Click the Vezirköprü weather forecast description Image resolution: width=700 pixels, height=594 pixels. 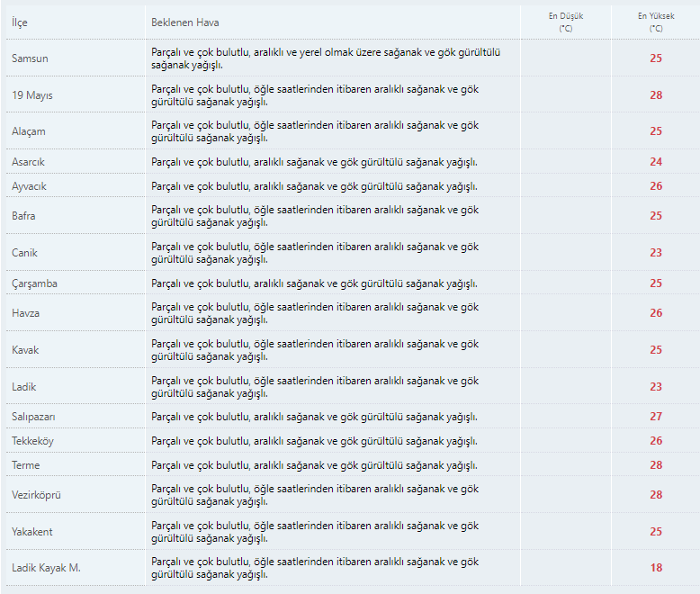click(x=315, y=495)
